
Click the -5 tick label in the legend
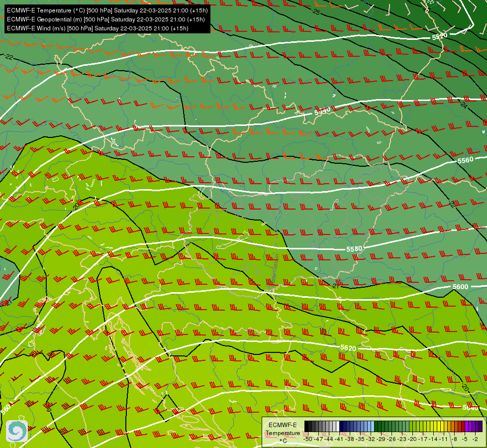point(464,440)
